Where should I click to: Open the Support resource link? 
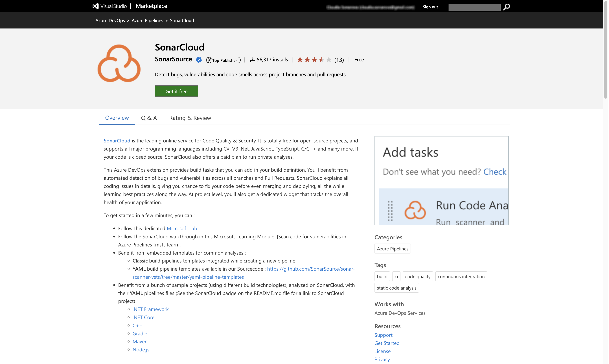click(384, 335)
